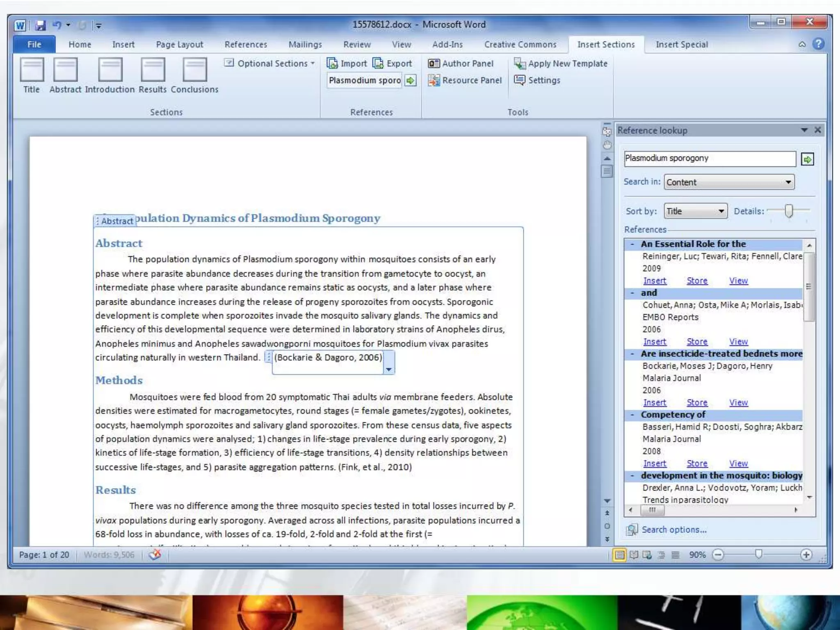Click the green search arrow in Reference lookup
This screenshot has width=840, height=630.
(807, 159)
